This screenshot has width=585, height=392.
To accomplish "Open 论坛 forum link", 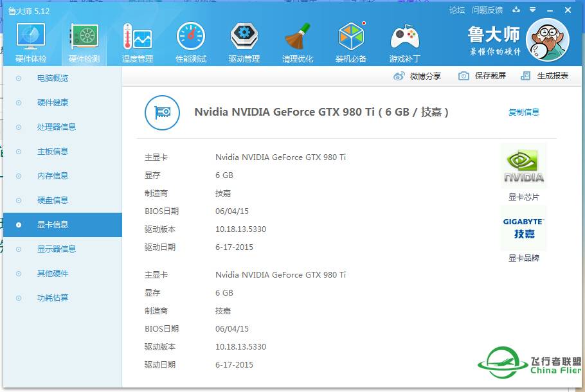I will point(457,10).
